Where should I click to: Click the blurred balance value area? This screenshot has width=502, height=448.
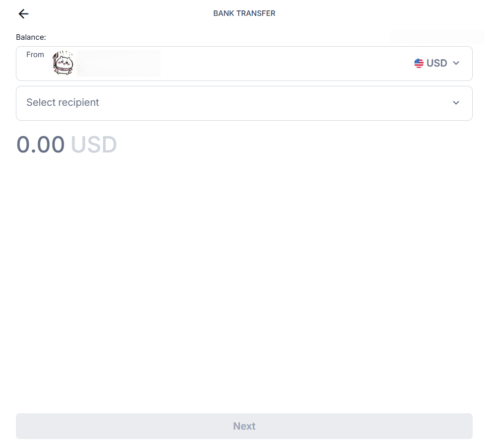(x=436, y=36)
